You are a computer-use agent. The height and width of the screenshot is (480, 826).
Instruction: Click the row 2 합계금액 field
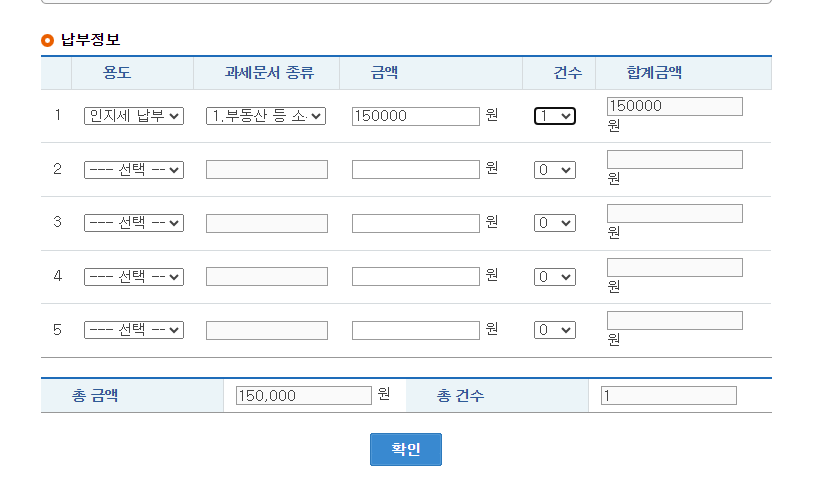(675, 159)
